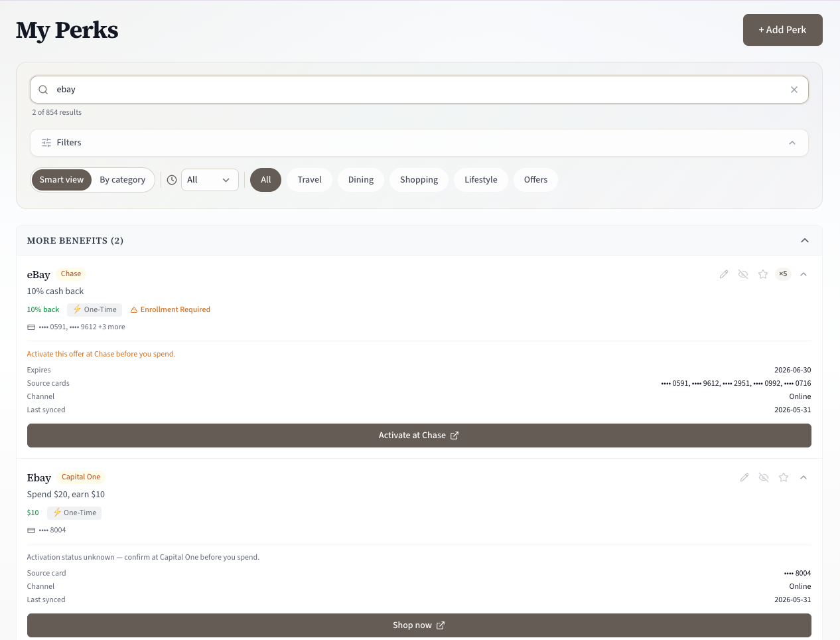Image resolution: width=840 pixels, height=640 pixels.
Task: Collapse the Capital One Ebay perk details
Action: [804, 477]
